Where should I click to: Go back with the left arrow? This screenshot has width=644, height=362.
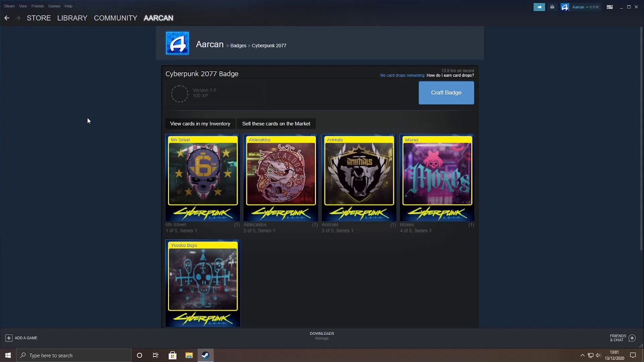pos(7,18)
